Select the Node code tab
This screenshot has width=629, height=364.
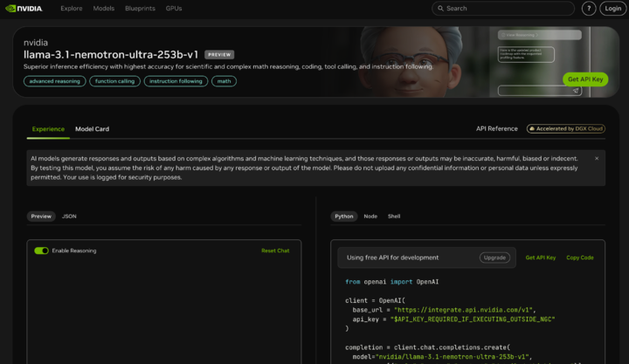click(370, 216)
